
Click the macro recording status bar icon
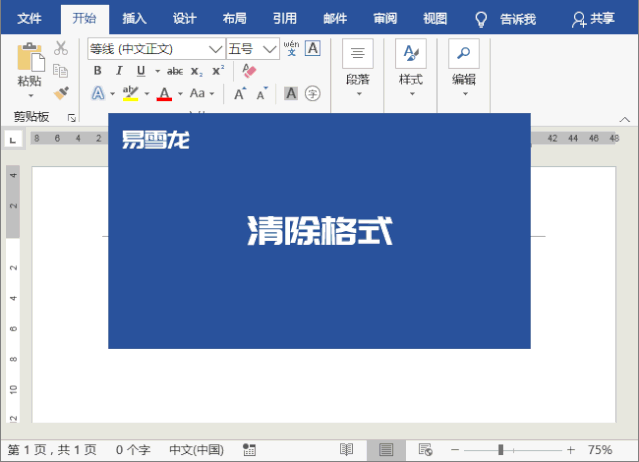point(249,450)
